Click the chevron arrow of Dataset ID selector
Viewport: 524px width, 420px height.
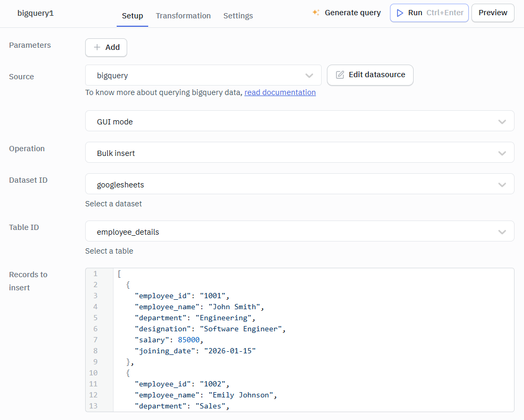502,184
